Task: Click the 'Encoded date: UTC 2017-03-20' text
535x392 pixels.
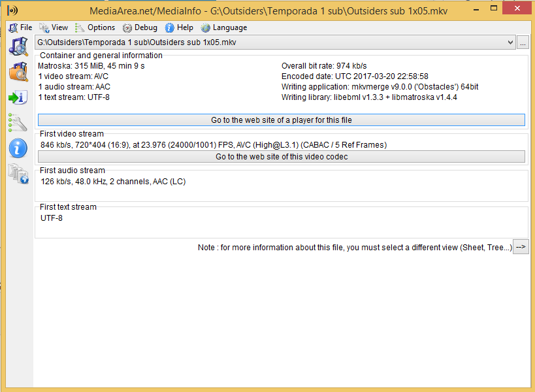Action: (x=355, y=76)
